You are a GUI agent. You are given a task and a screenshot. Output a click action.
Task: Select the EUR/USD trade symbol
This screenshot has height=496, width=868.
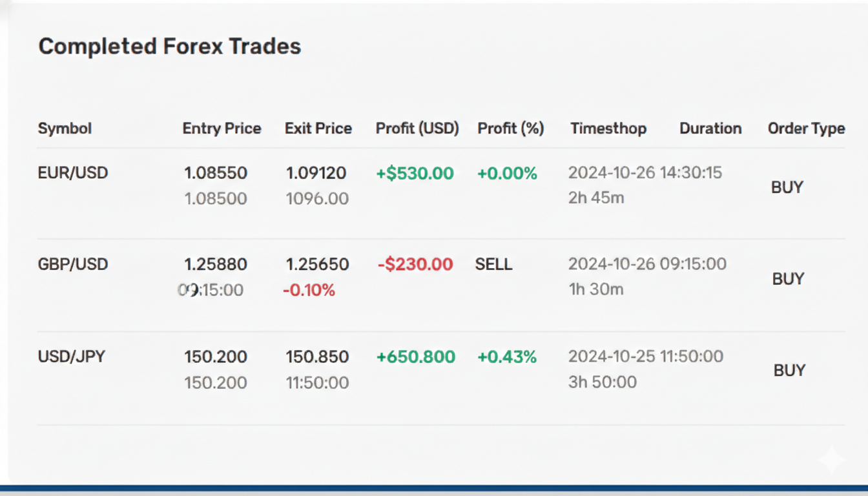pyautogui.click(x=73, y=173)
